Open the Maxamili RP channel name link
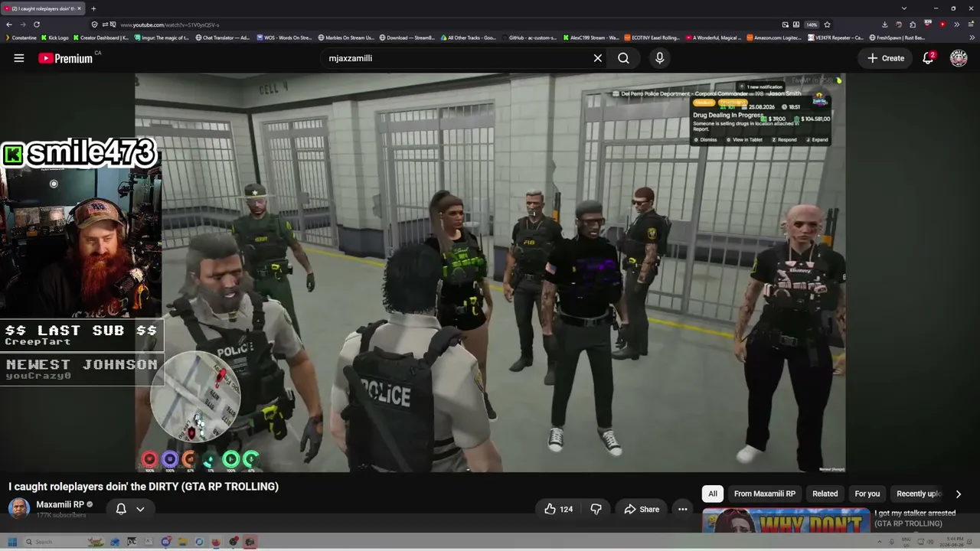 [x=60, y=504]
